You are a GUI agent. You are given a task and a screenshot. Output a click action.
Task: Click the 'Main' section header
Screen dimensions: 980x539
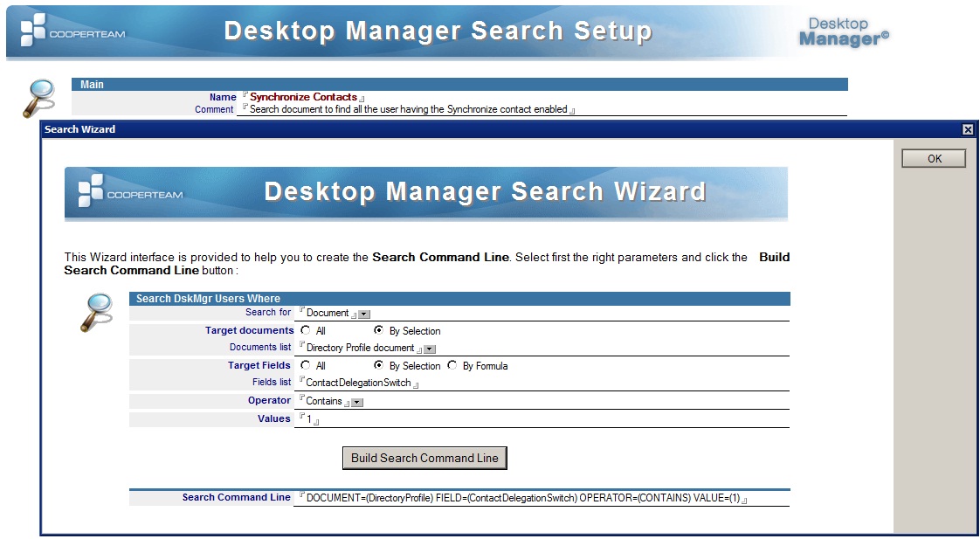pyautogui.click(x=459, y=85)
